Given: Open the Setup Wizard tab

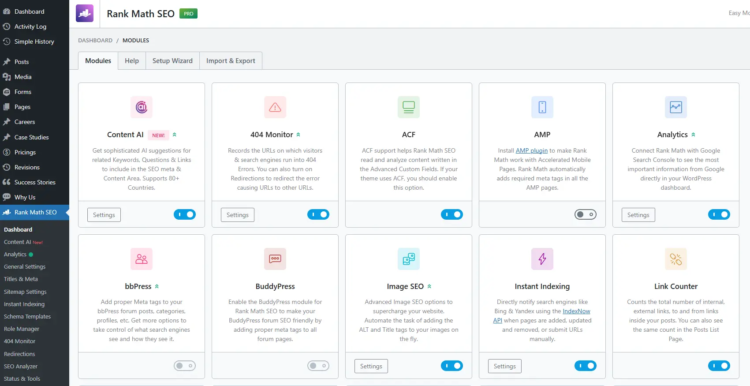Looking at the screenshot, I should click(172, 61).
